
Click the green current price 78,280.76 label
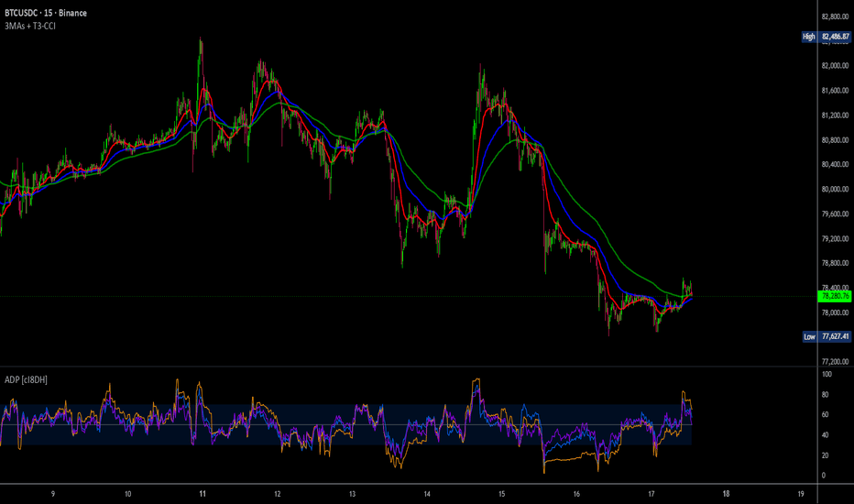coord(835,296)
